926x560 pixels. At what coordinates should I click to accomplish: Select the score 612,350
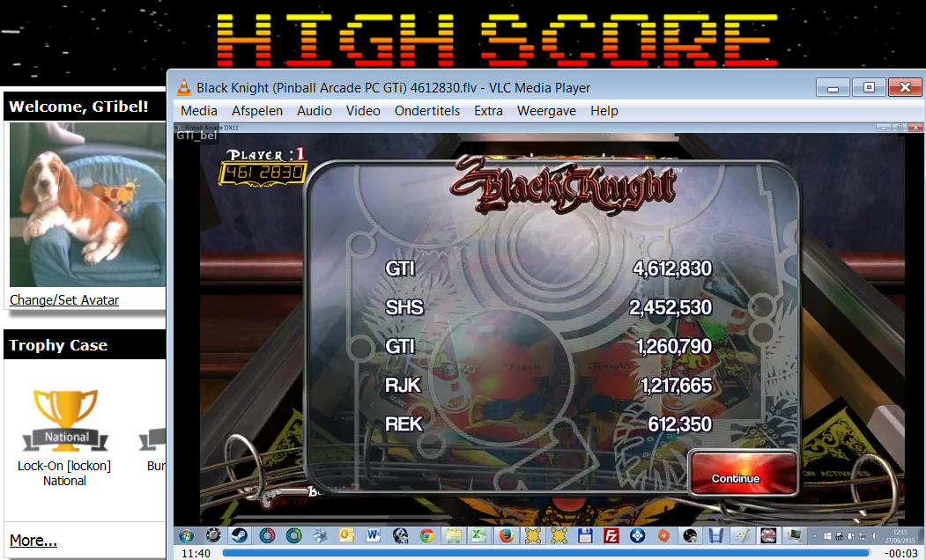tap(679, 424)
